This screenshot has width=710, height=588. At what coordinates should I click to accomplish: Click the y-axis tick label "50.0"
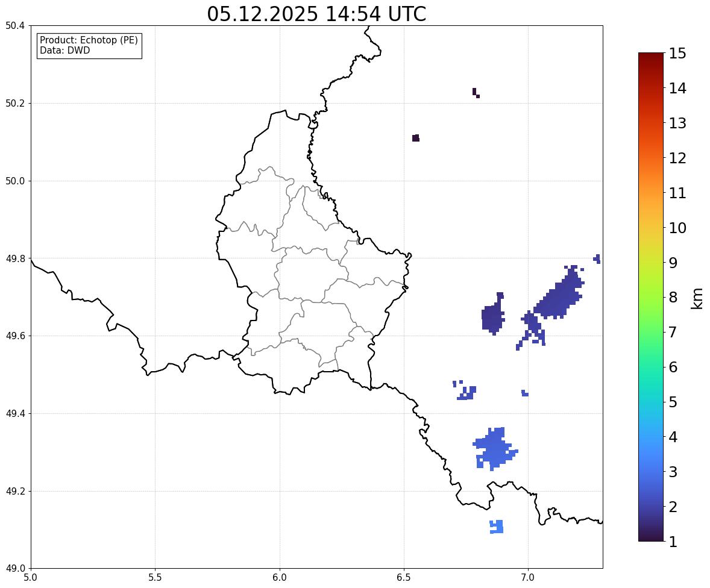pos(15,181)
